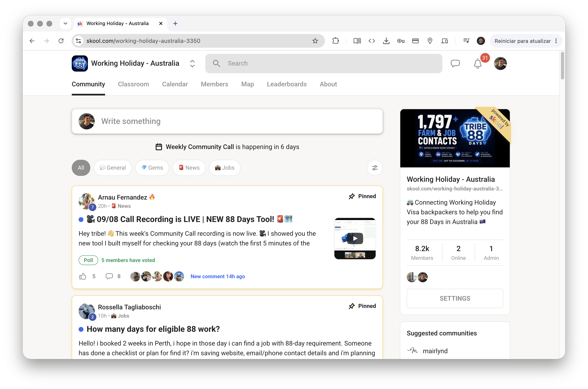Open Rossella Tagliaboschi's profile name link
This screenshot has width=588, height=389.
coord(129,307)
